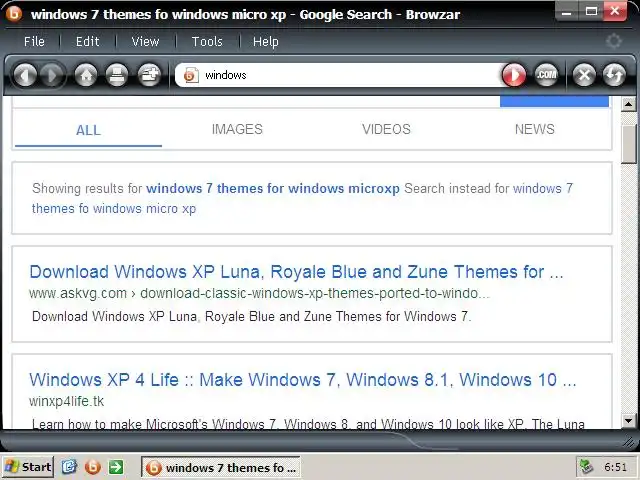
Task: Click the Browzar logo in the title bar
Action: tap(13, 13)
